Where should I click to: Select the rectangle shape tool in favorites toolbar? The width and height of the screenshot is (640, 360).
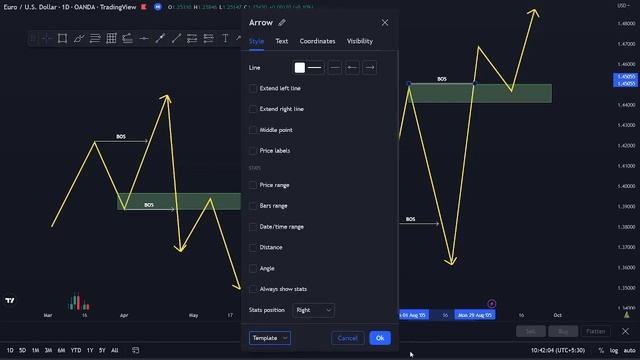pyautogui.click(x=62, y=38)
